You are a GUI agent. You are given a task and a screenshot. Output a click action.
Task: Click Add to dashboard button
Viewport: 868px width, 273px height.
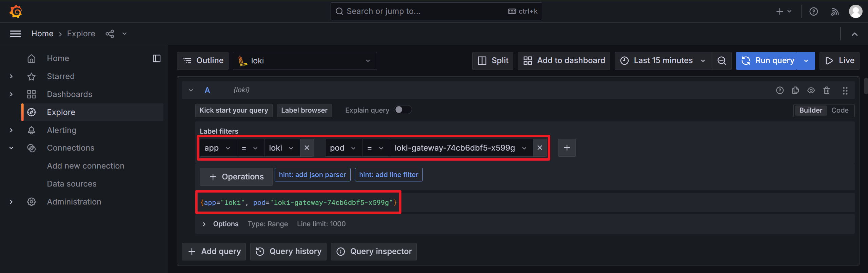(x=564, y=61)
